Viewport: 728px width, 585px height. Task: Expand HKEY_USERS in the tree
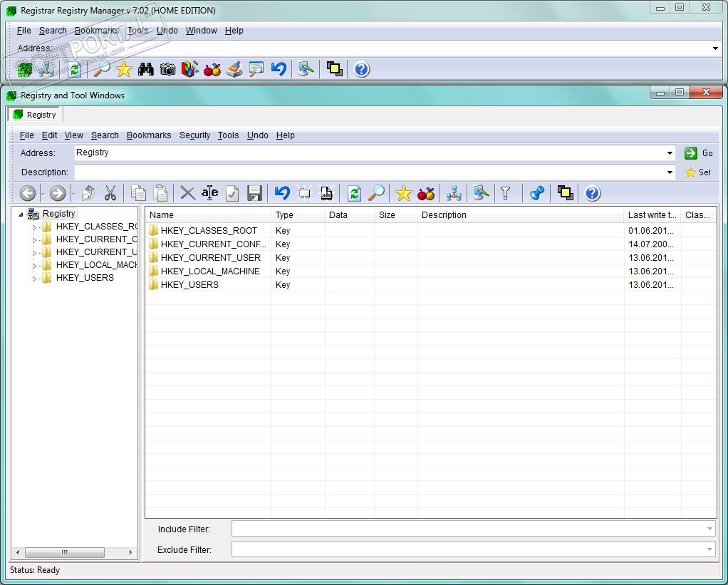click(x=34, y=279)
